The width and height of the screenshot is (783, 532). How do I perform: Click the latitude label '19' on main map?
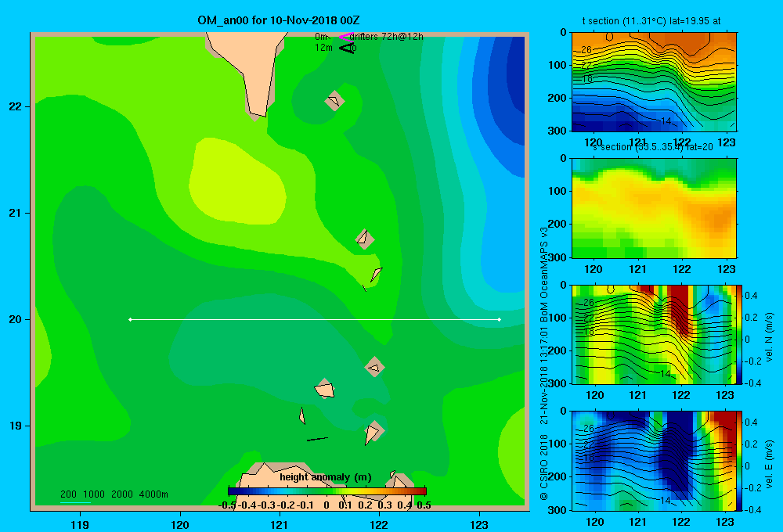[x=15, y=426]
